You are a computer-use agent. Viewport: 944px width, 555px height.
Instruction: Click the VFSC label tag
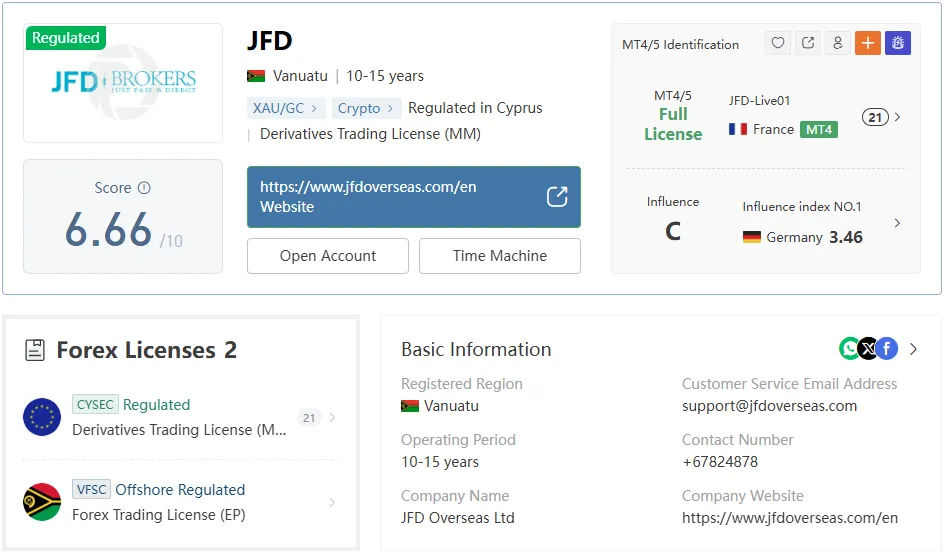92,489
